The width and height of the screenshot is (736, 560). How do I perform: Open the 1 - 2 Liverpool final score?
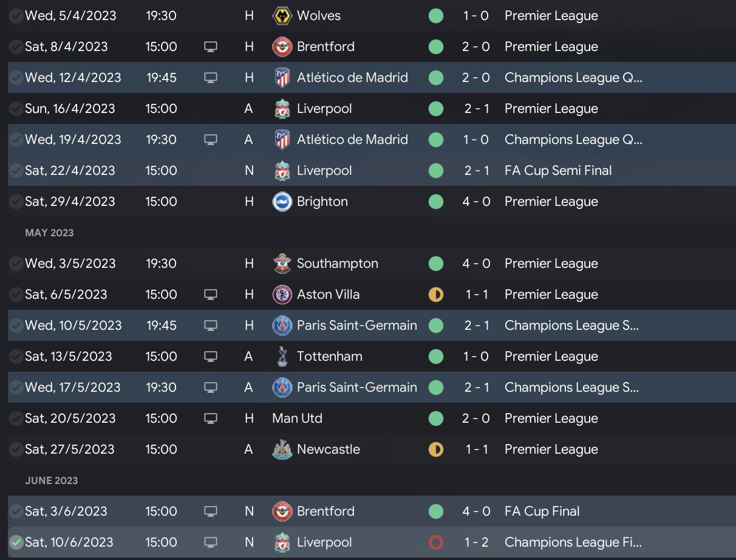coord(476,542)
